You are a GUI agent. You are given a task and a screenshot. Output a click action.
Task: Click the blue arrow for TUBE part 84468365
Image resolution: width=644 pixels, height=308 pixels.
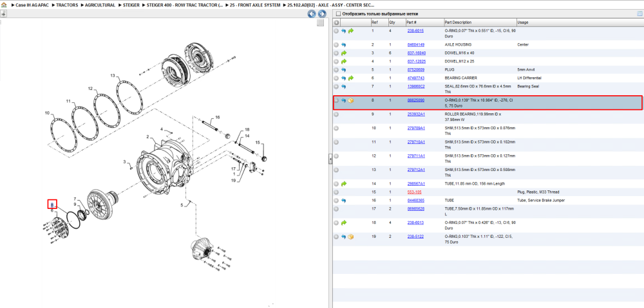coord(343,201)
